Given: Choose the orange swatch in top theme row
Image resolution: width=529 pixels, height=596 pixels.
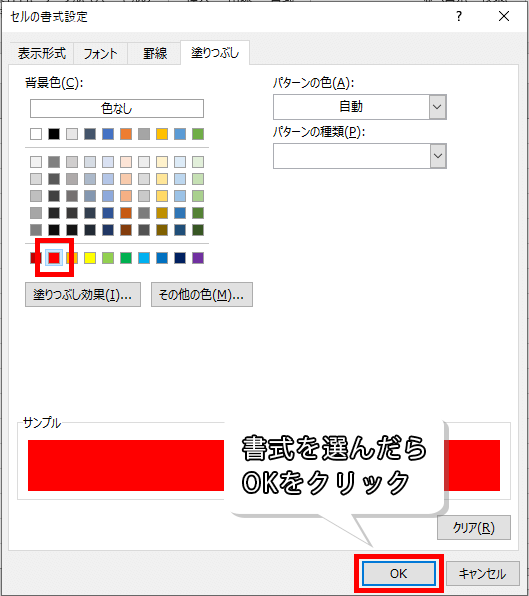Looking at the screenshot, I should [x=126, y=134].
